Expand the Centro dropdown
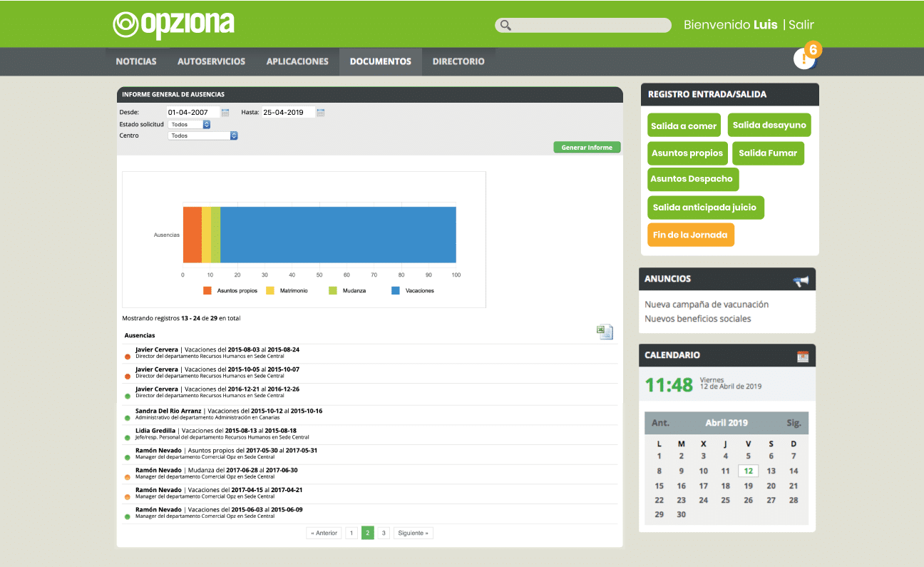Viewport: 924px width, 567px height. pyautogui.click(x=203, y=136)
